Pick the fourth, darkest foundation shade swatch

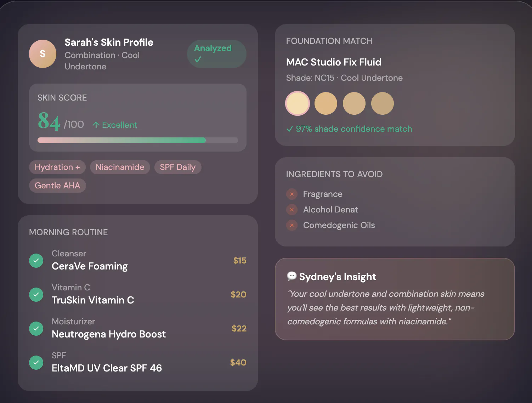[383, 103]
